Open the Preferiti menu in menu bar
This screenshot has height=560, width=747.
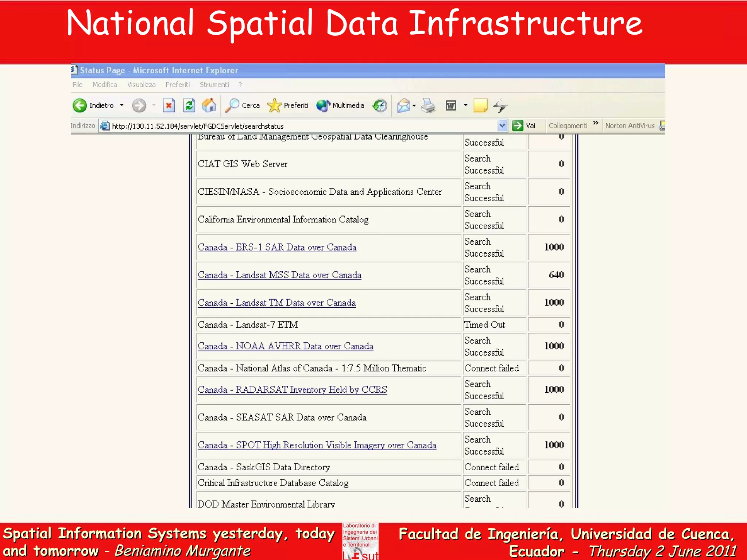[x=178, y=85]
